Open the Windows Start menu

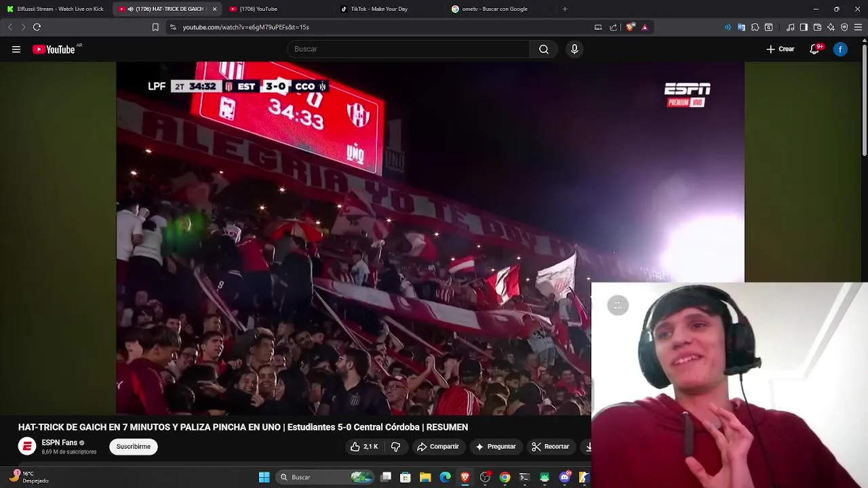click(x=264, y=477)
